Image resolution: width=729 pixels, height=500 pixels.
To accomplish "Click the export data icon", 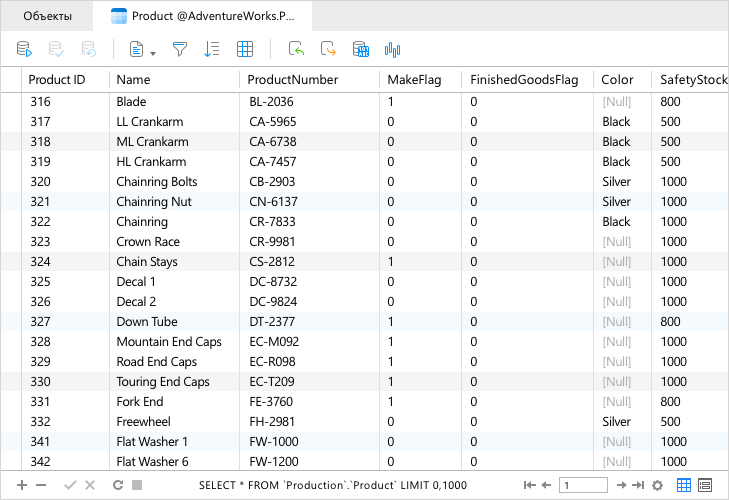I will tap(328, 48).
